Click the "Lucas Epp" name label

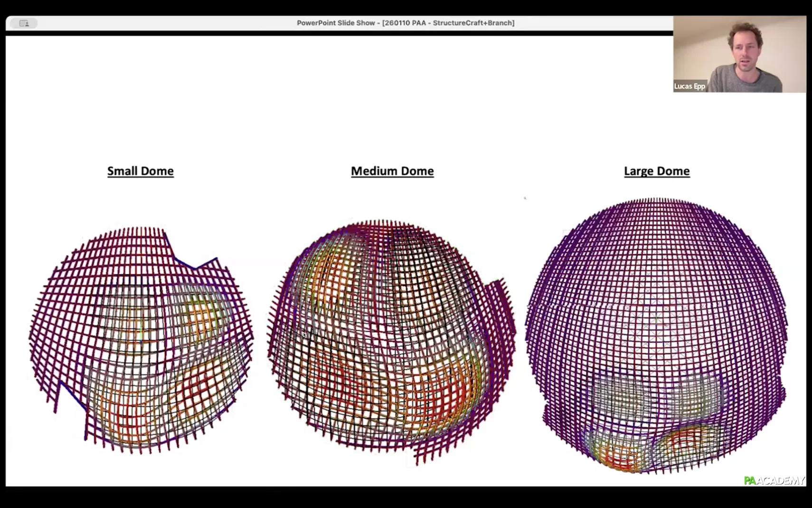689,86
